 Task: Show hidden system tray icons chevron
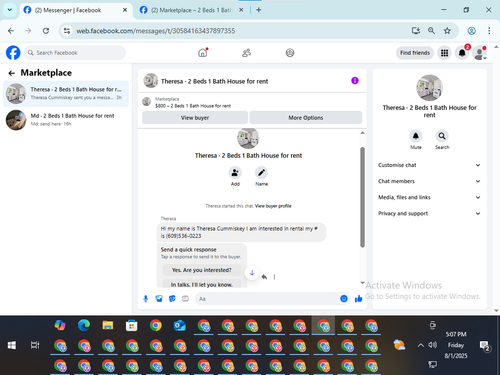click(x=421, y=345)
